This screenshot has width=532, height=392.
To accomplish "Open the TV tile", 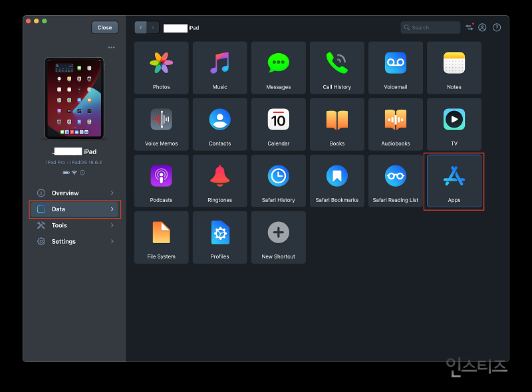I will (x=454, y=124).
